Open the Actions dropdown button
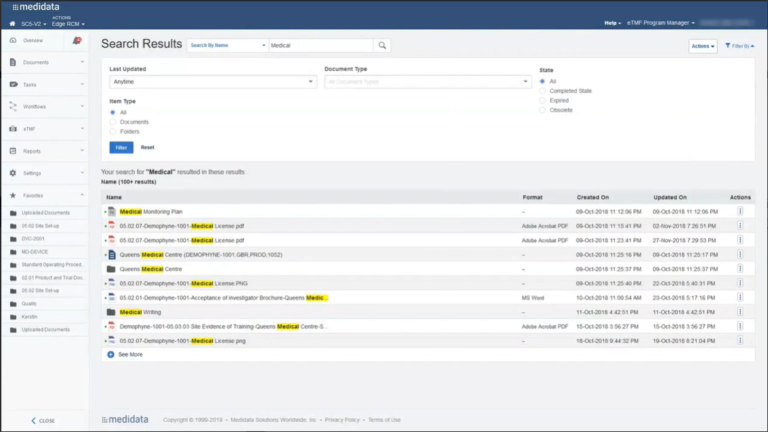 point(703,46)
